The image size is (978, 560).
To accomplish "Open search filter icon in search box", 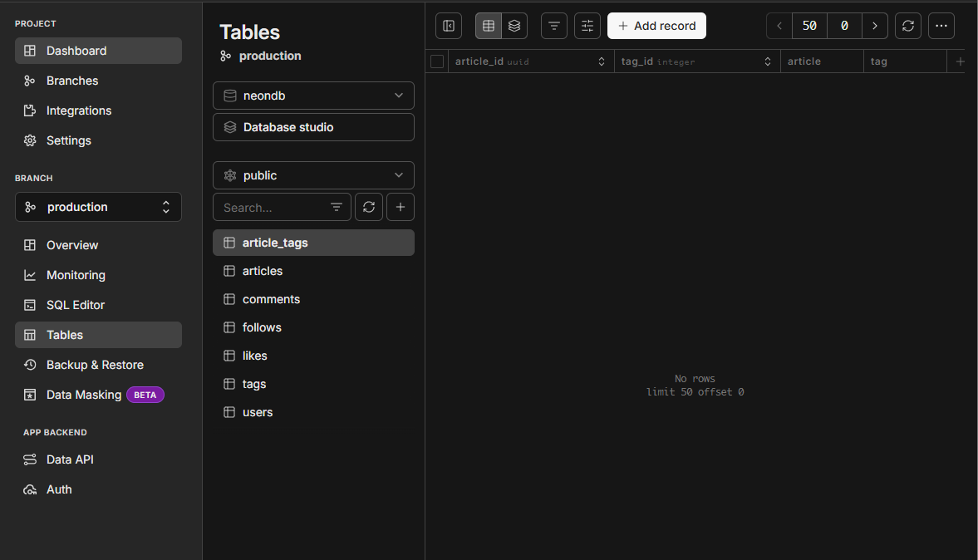I will click(x=337, y=207).
